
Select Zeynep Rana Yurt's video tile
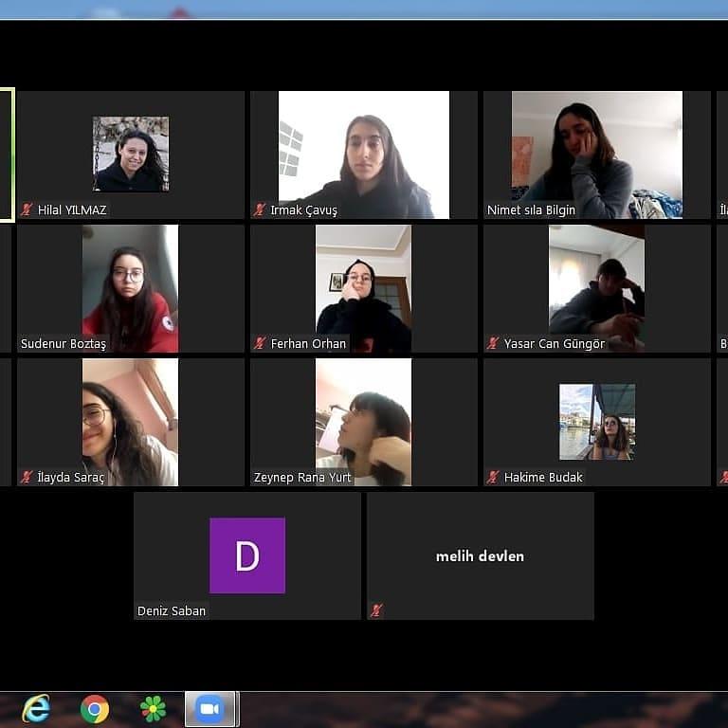click(363, 422)
